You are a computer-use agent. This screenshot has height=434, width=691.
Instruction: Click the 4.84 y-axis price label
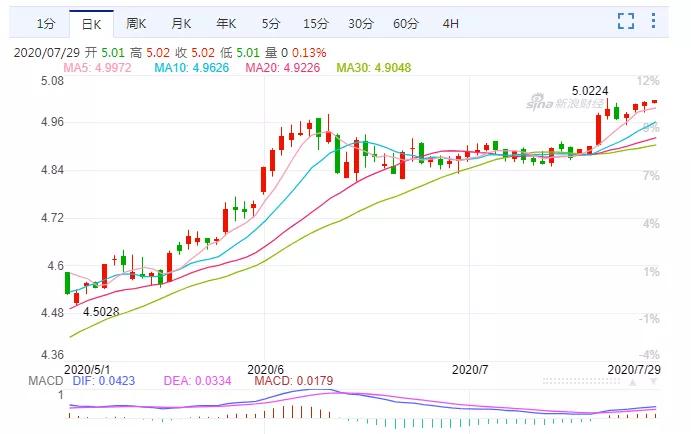[52, 170]
